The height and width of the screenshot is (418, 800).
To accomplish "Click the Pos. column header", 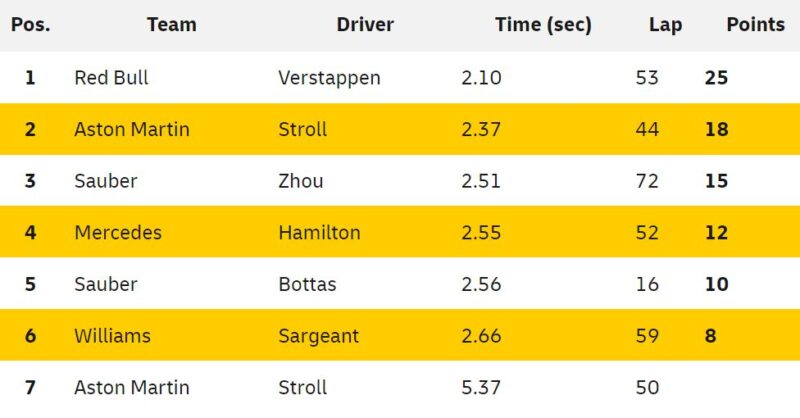I will point(30,25).
